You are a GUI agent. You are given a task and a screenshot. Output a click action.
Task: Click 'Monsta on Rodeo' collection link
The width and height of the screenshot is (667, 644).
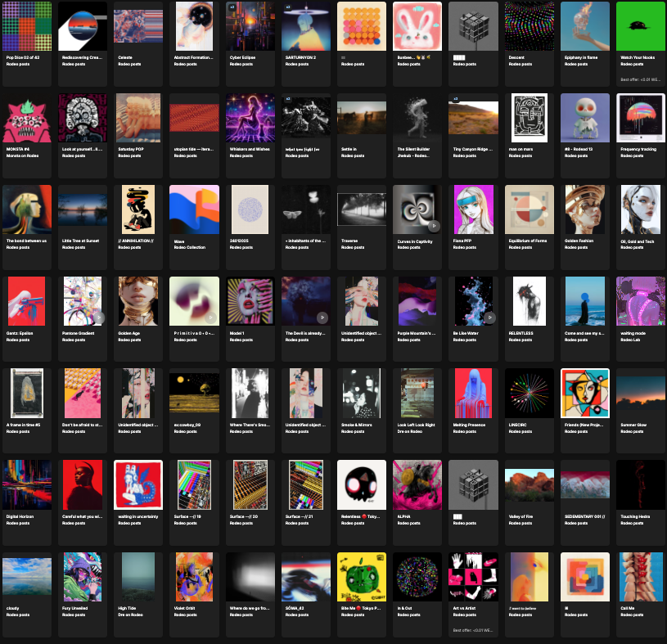[22, 155]
